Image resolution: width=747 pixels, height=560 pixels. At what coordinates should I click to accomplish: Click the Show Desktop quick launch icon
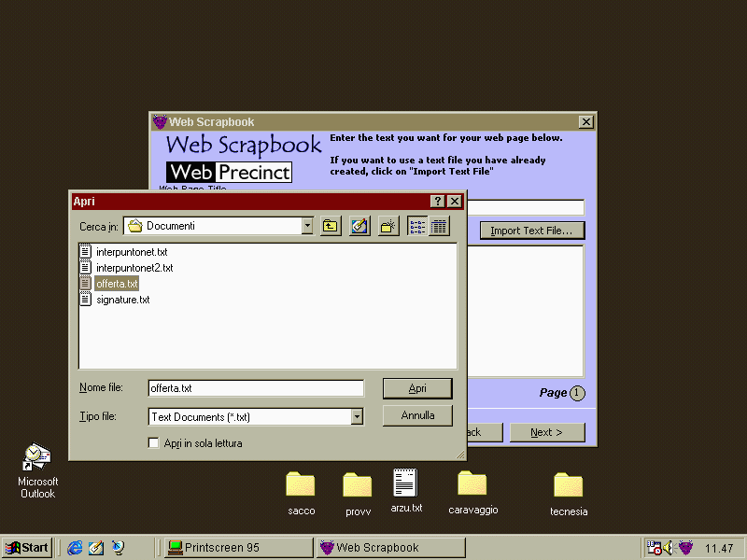(x=96, y=548)
